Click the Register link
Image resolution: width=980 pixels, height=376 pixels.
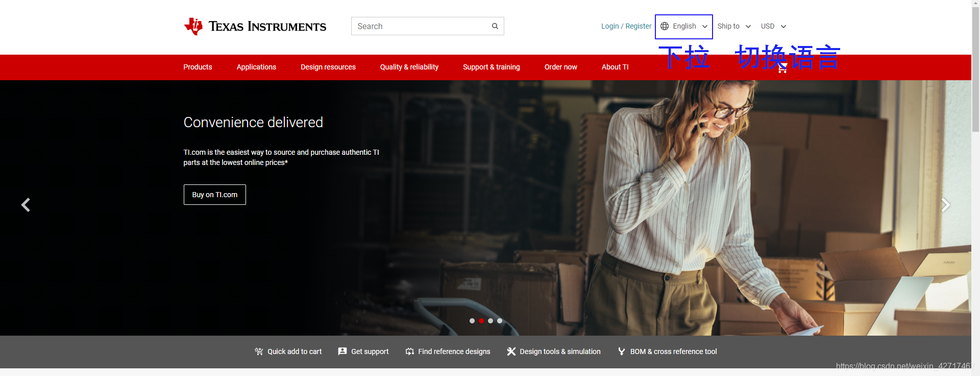tap(639, 26)
